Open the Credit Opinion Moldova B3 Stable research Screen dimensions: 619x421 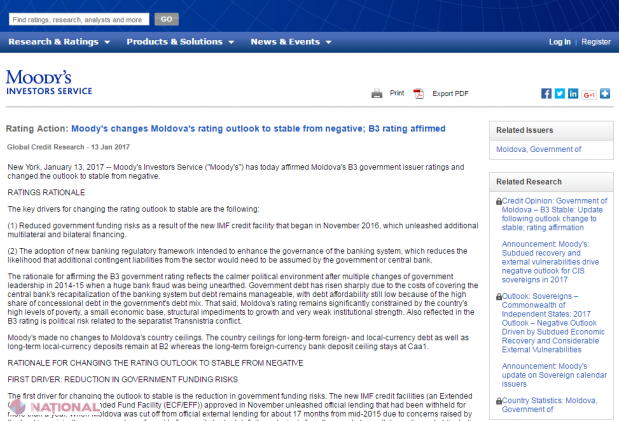[x=552, y=214]
